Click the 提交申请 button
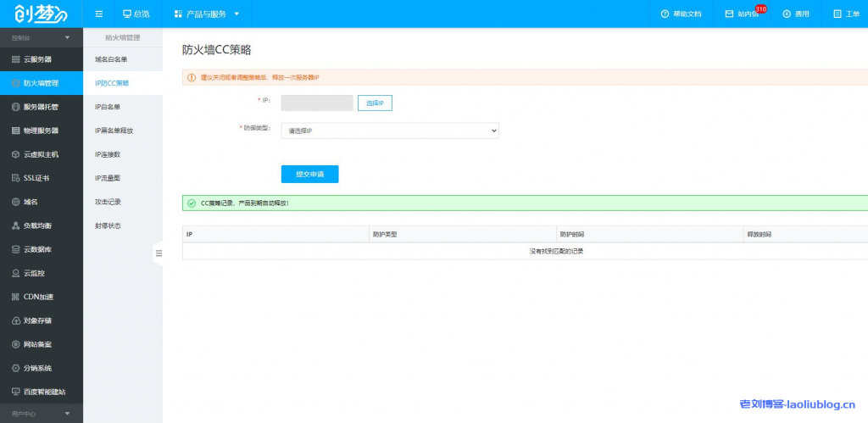 click(x=309, y=174)
